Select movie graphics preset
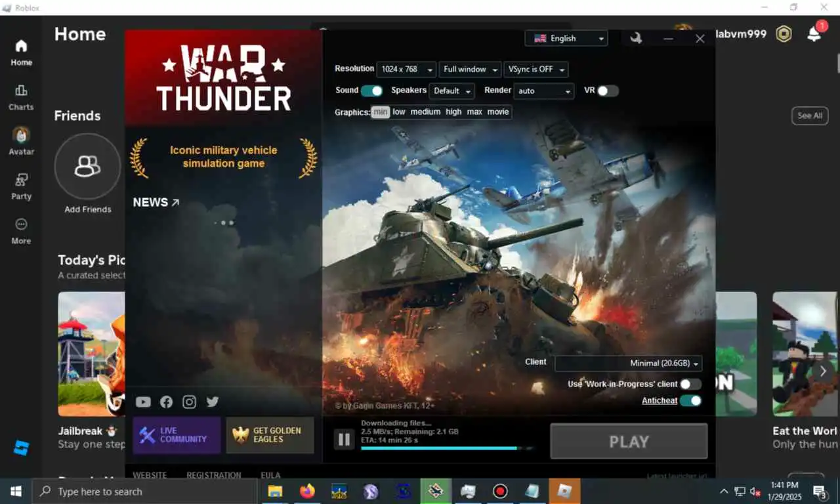Viewport: 840px width, 504px height. coord(498,112)
